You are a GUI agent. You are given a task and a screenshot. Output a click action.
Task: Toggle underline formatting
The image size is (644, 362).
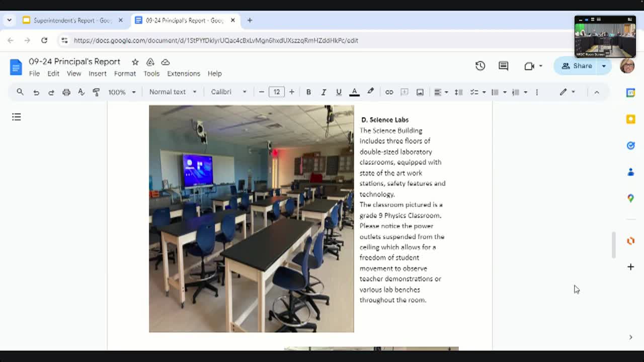click(339, 92)
